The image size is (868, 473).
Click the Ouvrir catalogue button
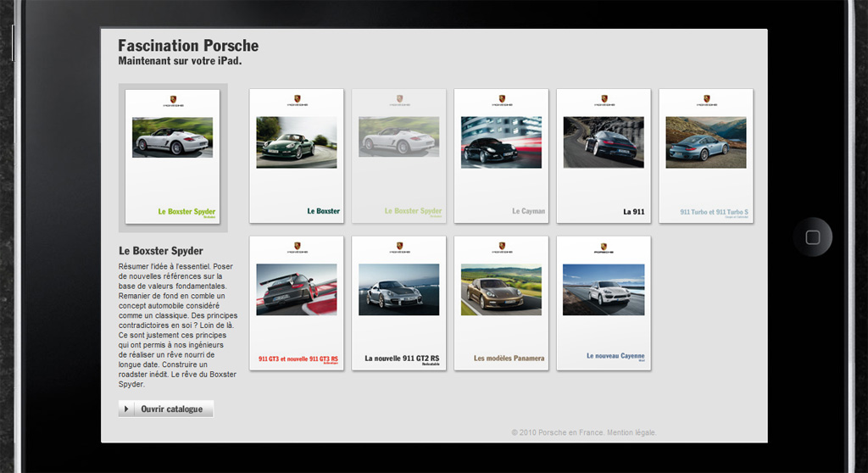pyautogui.click(x=165, y=409)
